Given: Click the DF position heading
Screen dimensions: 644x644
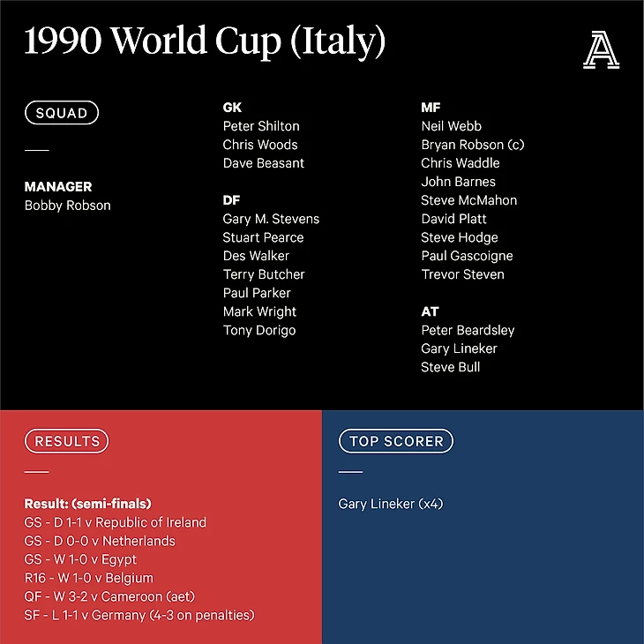Looking at the screenshot, I should tap(231, 200).
